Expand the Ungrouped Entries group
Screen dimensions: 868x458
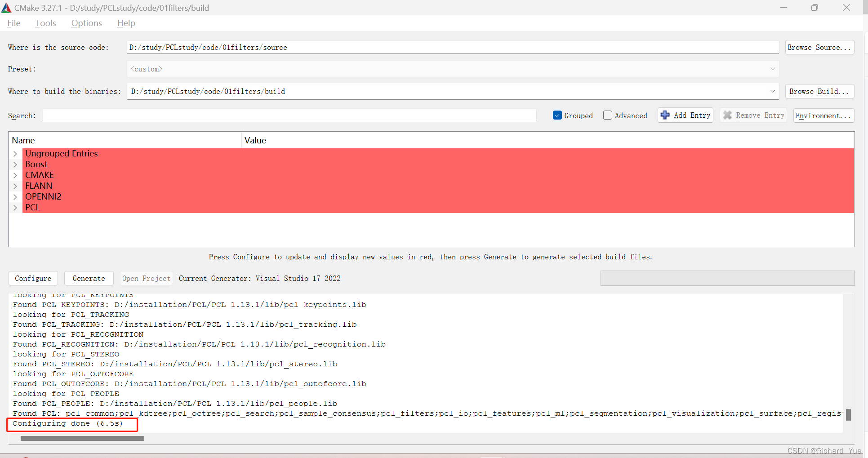click(x=15, y=154)
